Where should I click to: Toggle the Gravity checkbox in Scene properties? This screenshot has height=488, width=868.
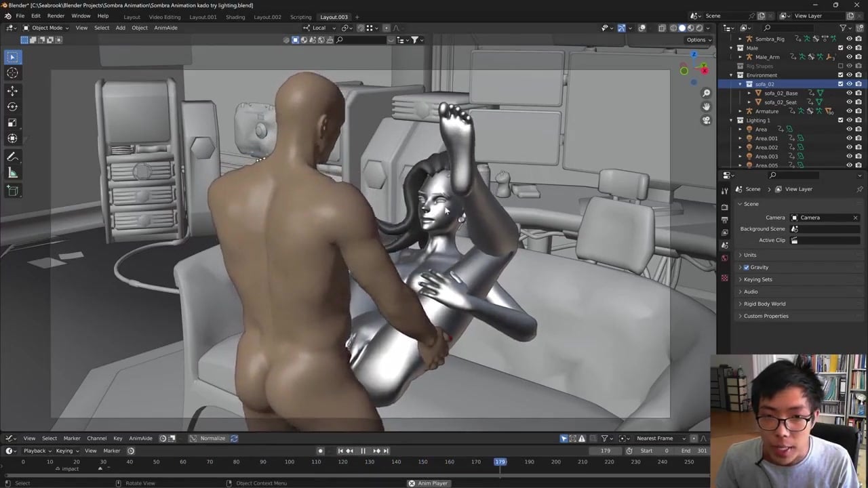(747, 267)
